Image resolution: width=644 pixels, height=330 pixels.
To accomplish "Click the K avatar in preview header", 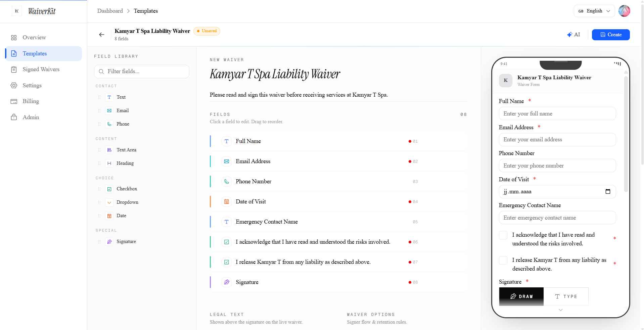I will (x=505, y=81).
